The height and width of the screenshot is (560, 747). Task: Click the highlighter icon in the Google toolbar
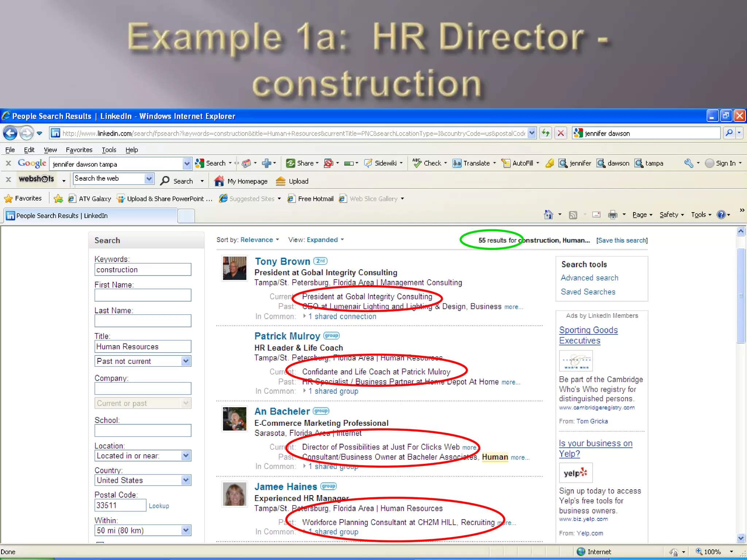click(550, 163)
